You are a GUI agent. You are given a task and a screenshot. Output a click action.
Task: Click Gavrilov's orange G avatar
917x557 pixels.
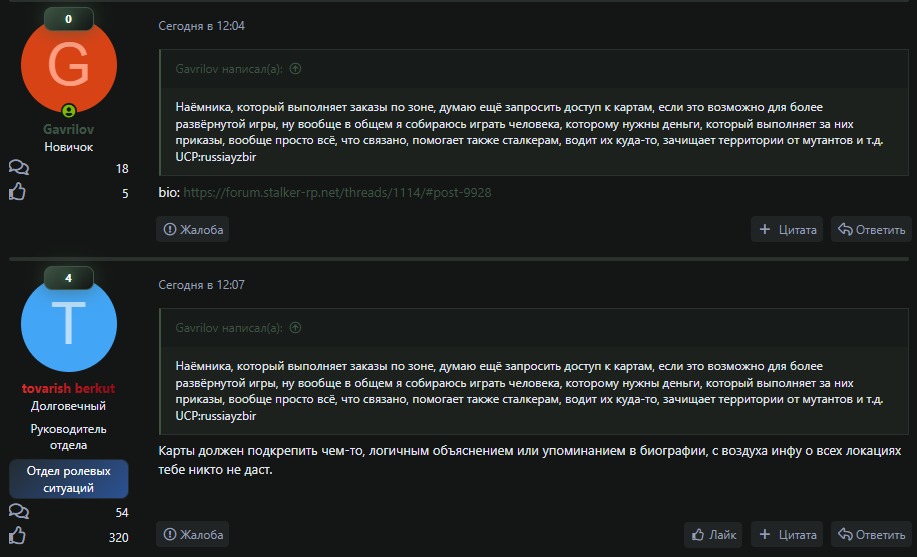pyautogui.click(x=68, y=66)
